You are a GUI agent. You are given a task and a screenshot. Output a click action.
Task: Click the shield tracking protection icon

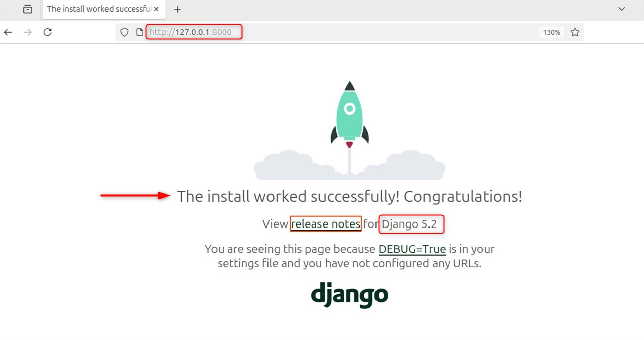point(124,32)
